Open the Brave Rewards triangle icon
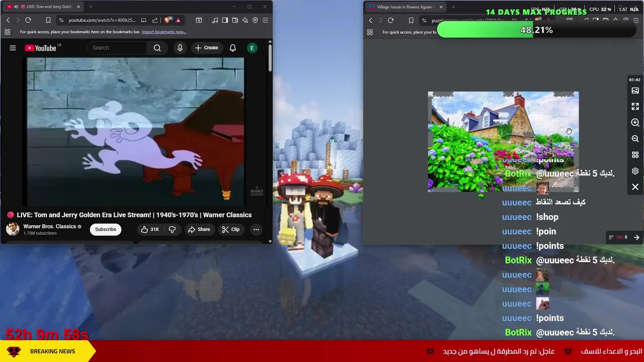 [x=178, y=20]
